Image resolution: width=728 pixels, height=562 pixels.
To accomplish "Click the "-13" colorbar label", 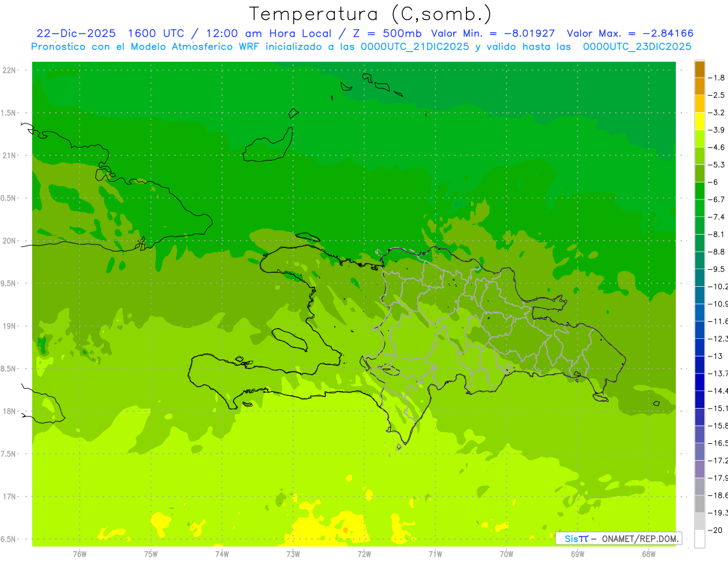I will coord(715,356).
